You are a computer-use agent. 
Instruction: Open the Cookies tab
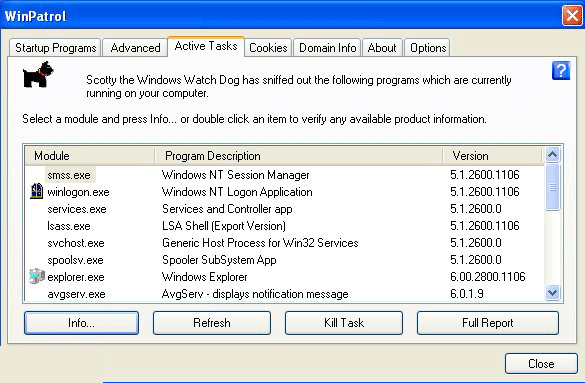(268, 48)
